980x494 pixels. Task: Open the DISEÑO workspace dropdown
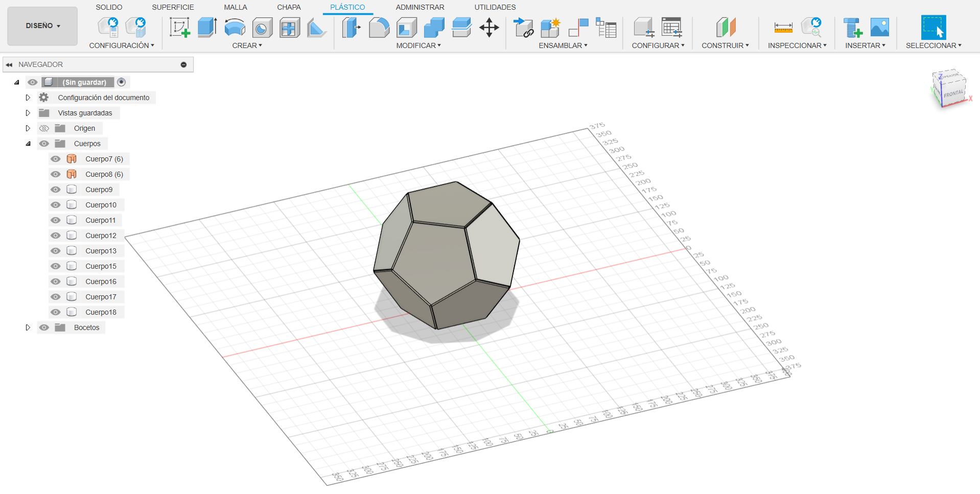tap(43, 26)
